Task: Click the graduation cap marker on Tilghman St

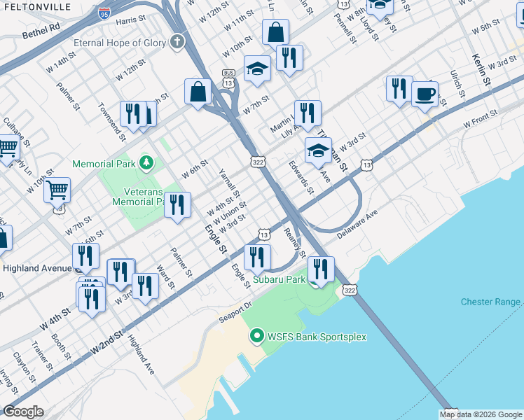Action: click(x=318, y=151)
